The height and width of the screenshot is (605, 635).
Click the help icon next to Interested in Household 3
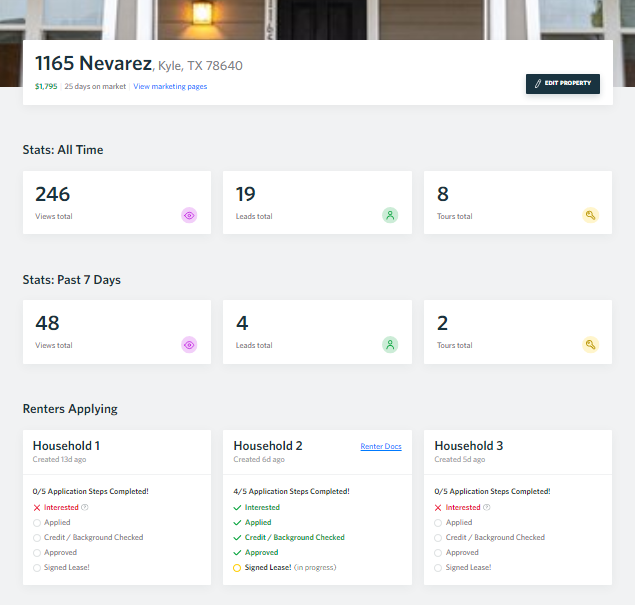487,507
